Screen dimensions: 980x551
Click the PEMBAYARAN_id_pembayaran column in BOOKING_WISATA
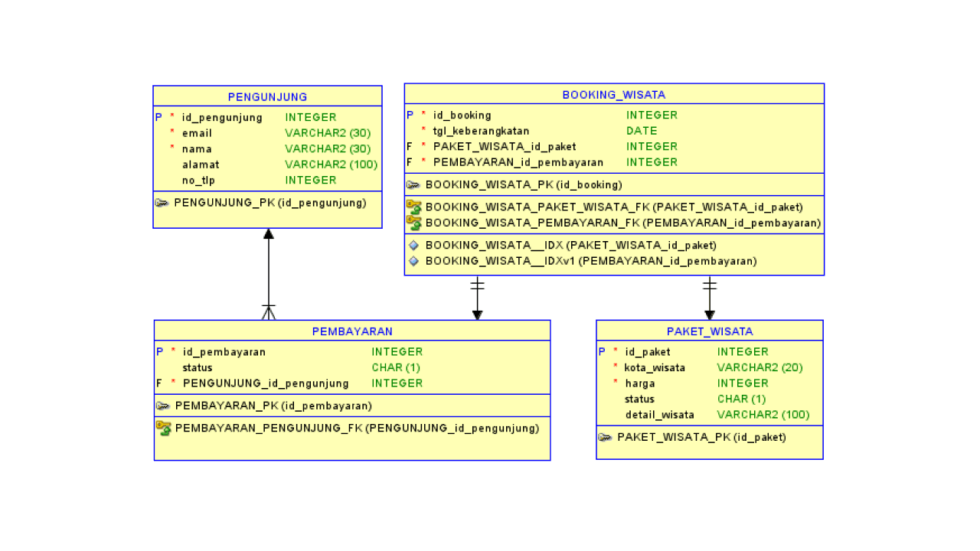click(x=518, y=162)
